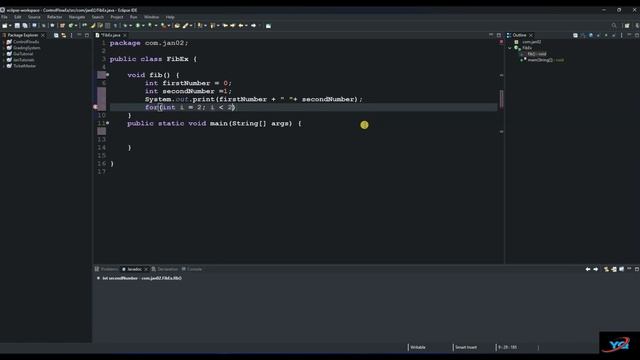This screenshot has width=640, height=360.
Task: Open the New file dropdown arrow
Action: click(10, 26)
